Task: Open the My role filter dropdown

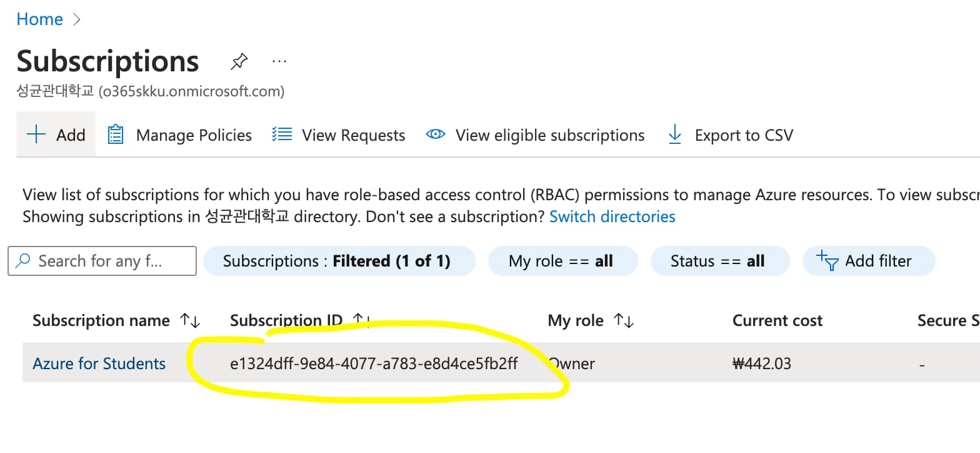Action: pyautogui.click(x=562, y=261)
